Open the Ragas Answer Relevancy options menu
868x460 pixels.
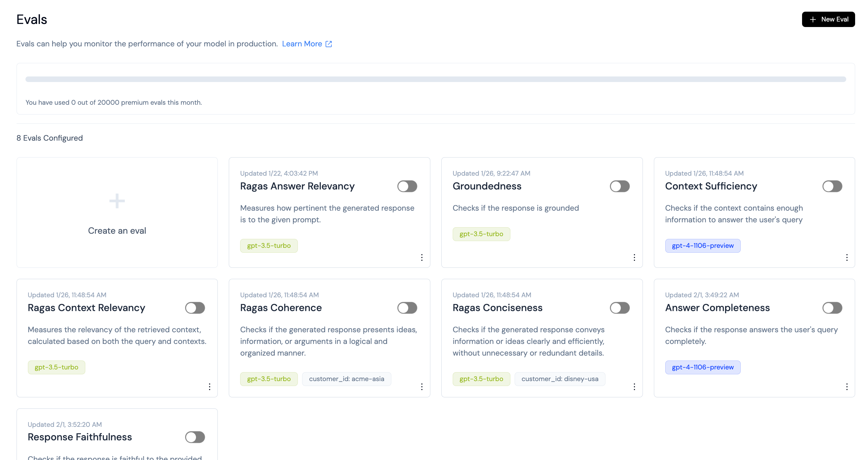[x=421, y=257]
